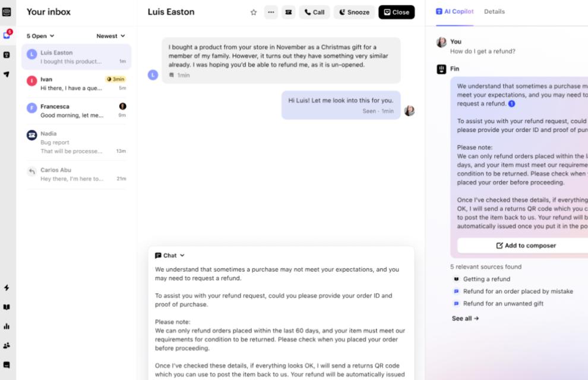Open the Reports bar-chart sidebar icon
Viewport: 588px width, 380px height.
pyautogui.click(x=7, y=326)
